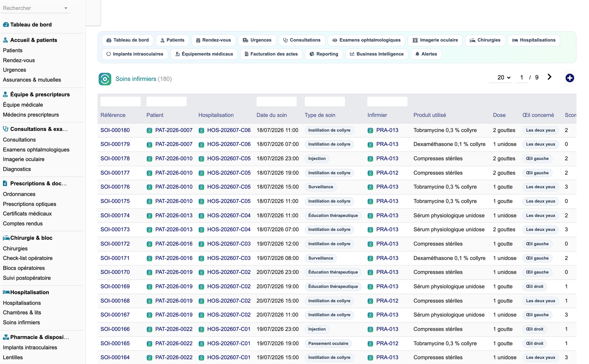
Task: Select the Facturation des actes tab
Action: [271, 54]
